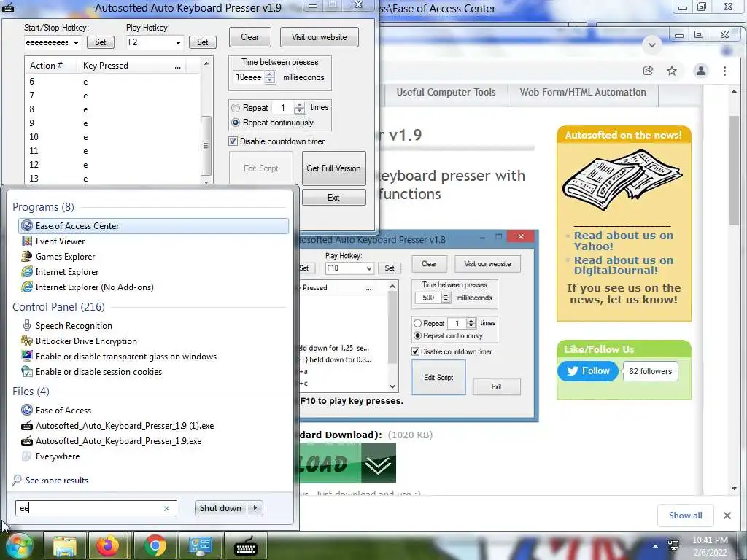The width and height of the screenshot is (747, 560).
Task: Open Ease of Access taskbar item
Action: [200, 545]
